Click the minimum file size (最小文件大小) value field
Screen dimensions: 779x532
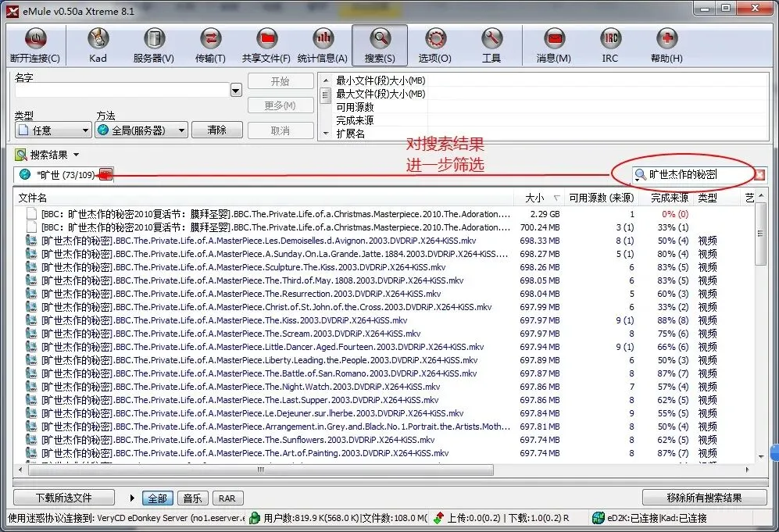pos(598,80)
